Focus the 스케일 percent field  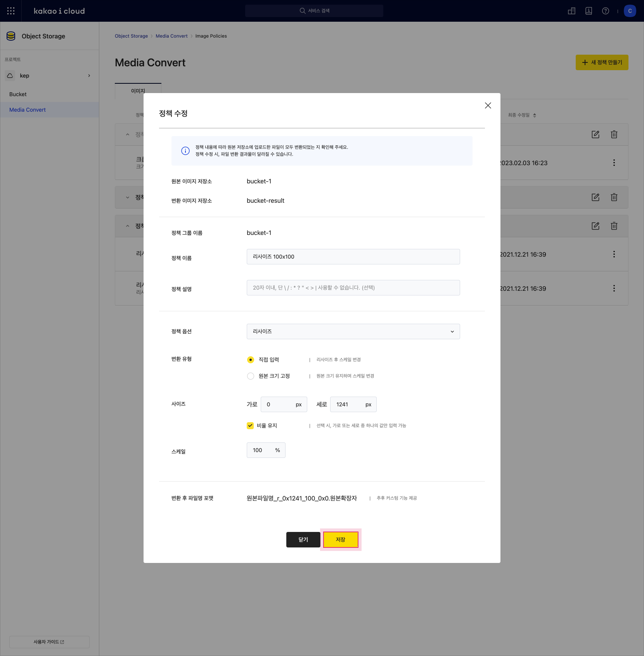(x=266, y=450)
